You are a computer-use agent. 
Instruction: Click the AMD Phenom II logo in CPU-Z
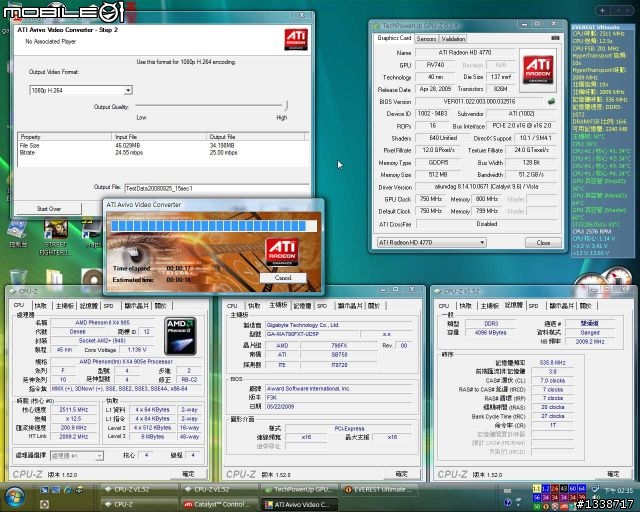180,336
